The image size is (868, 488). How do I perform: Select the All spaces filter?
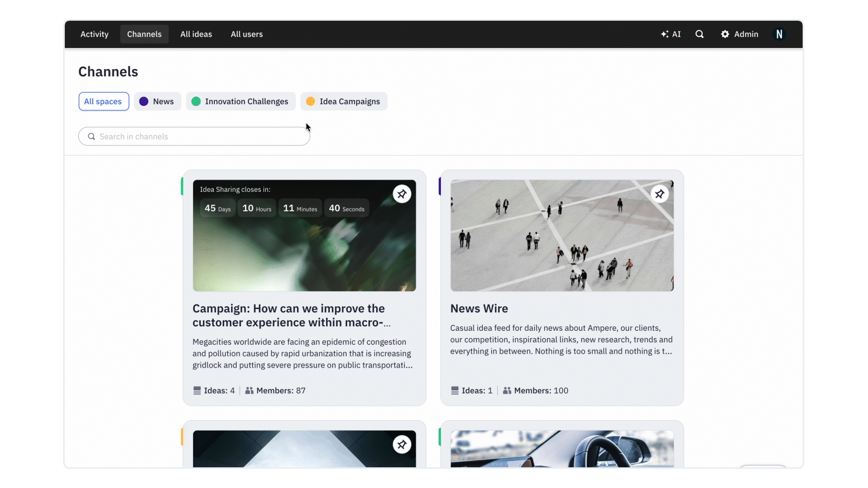104,102
